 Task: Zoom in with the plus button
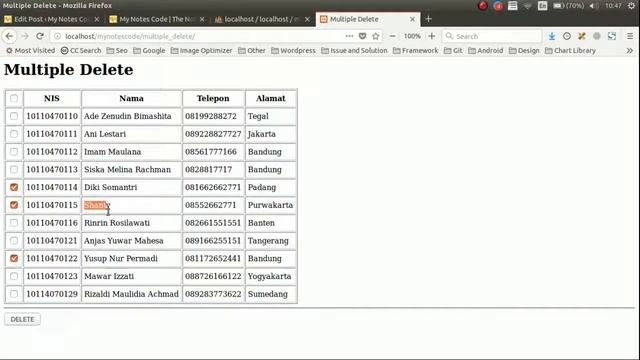point(431,36)
